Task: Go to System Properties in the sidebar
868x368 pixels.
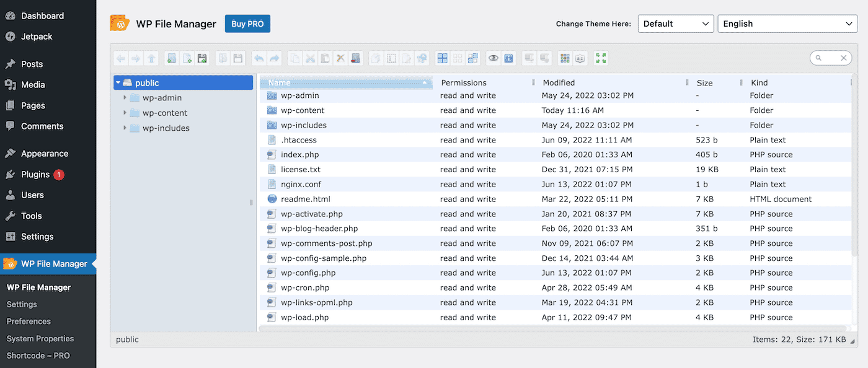Action: pos(40,338)
